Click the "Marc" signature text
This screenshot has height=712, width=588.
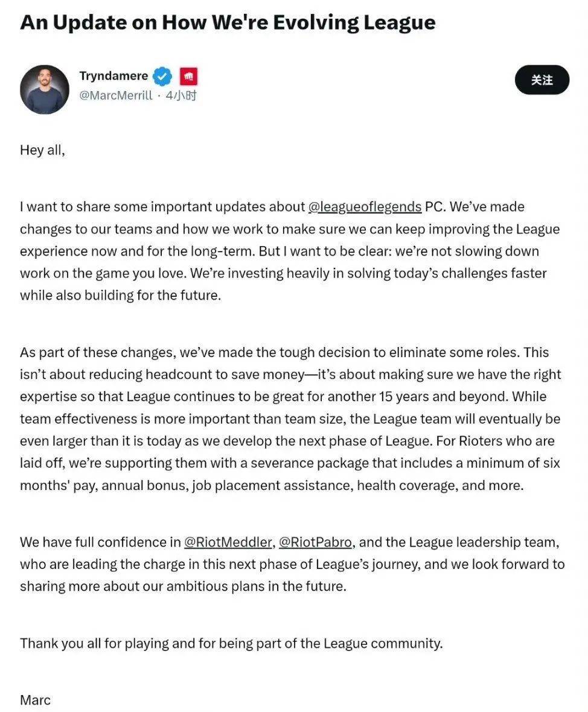click(x=35, y=700)
